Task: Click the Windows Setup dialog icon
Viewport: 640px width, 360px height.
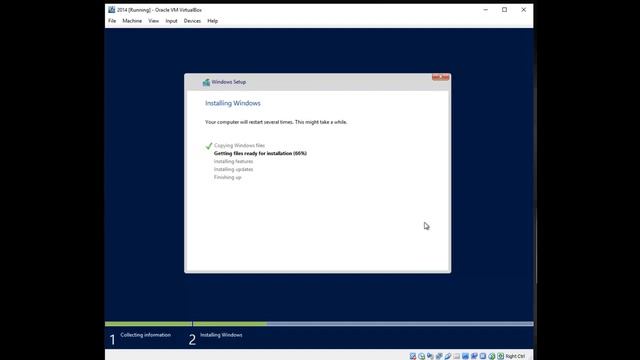Action: (x=206, y=82)
